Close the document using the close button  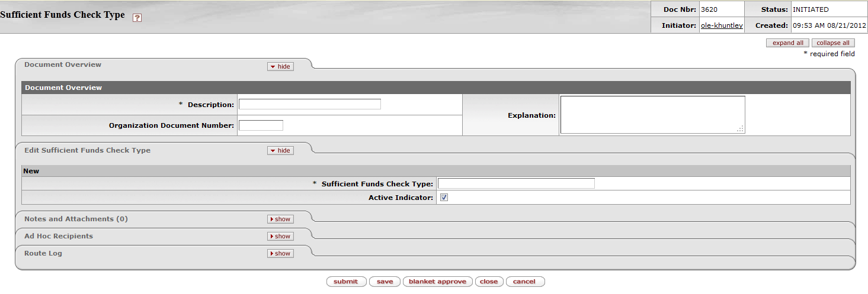point(489,282)
